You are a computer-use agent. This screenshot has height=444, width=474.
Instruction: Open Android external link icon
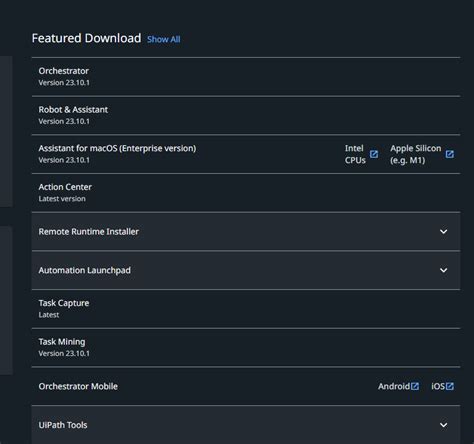415,386
